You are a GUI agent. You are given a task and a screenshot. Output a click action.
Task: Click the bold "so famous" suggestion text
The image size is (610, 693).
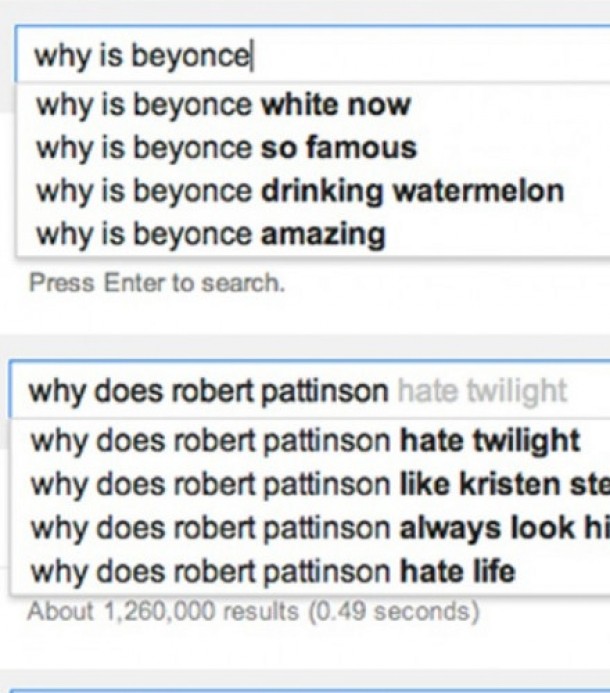338,148
